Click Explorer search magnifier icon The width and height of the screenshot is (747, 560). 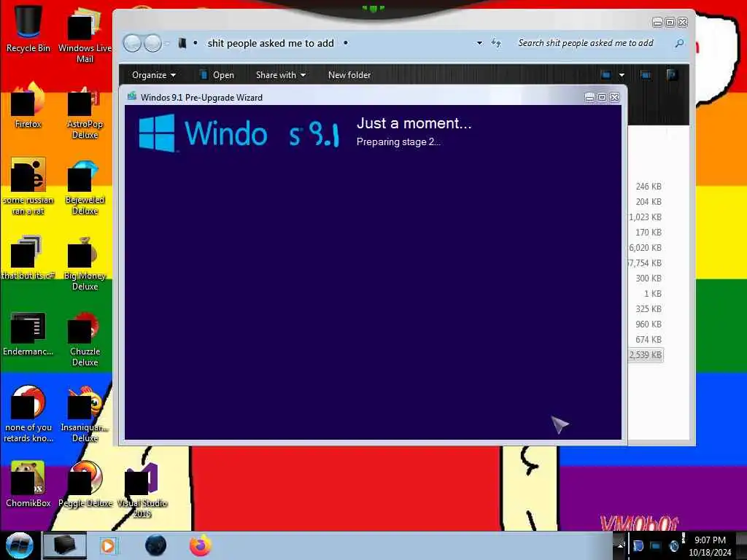pos(679,43)
